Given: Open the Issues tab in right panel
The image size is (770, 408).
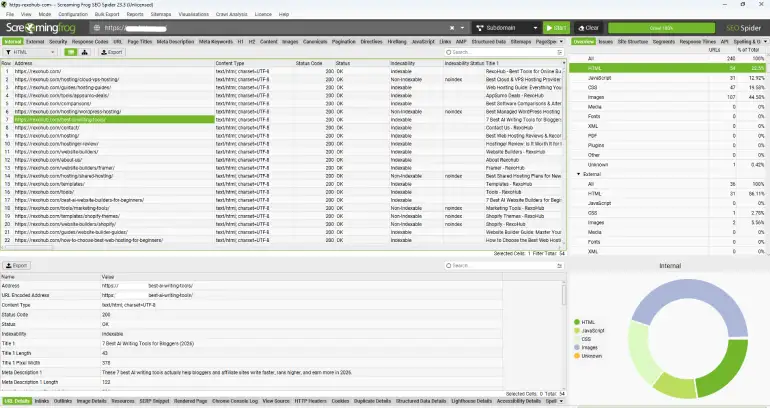Looking at the screenshot, I should coord(605,42).
